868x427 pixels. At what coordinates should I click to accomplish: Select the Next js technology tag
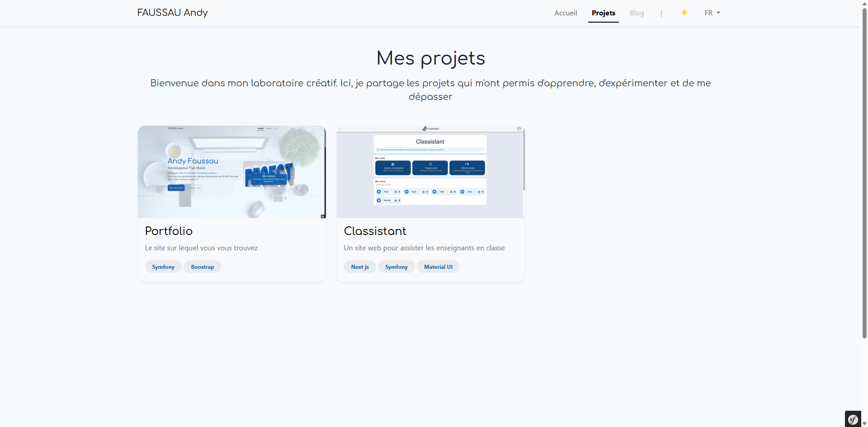pos(360,267)
